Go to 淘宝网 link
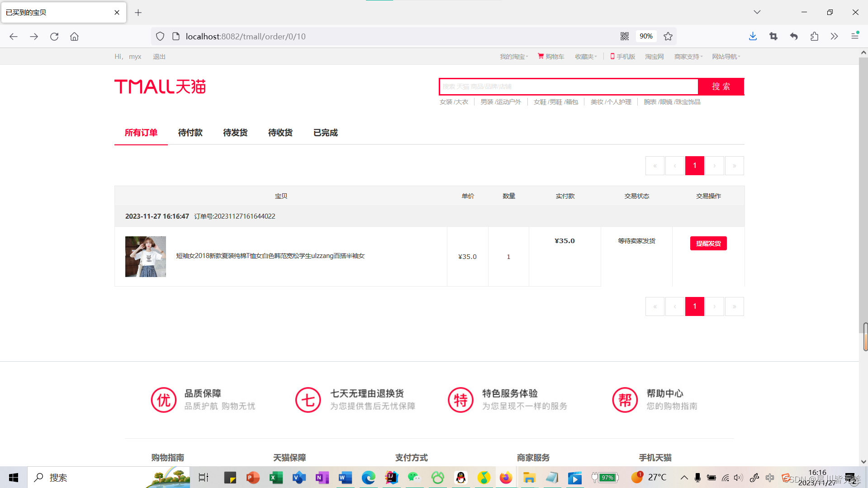The height and width of the screenshot is (488, 868). coord(655,57)
